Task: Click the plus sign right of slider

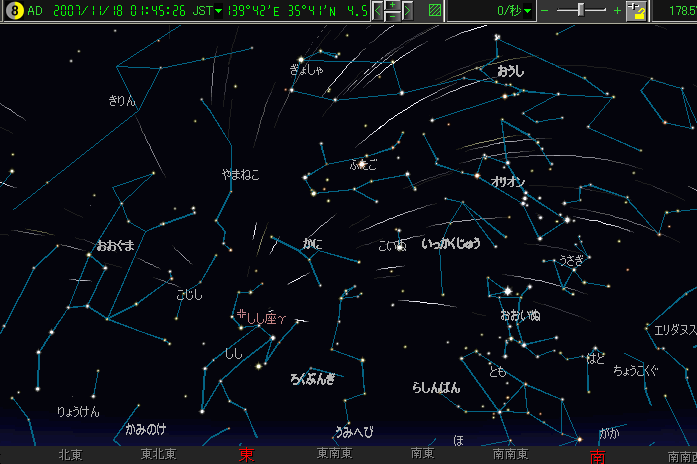Action: click(617, 11)
